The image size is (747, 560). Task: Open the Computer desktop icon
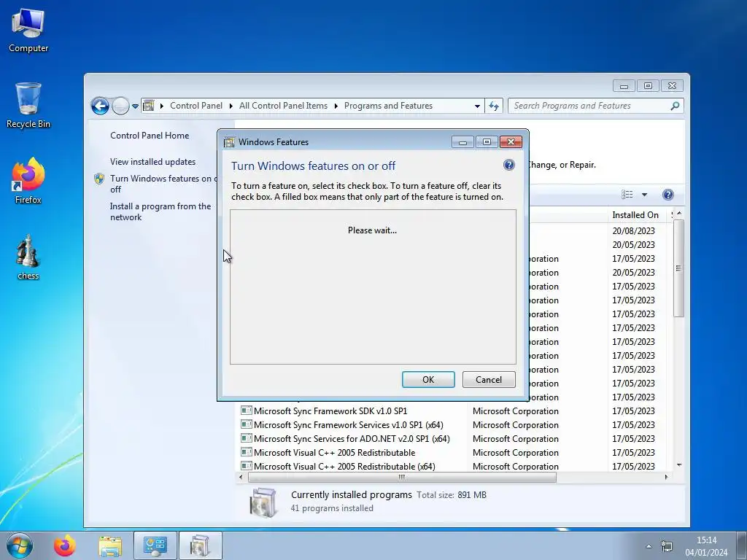[x=28, y=30]
